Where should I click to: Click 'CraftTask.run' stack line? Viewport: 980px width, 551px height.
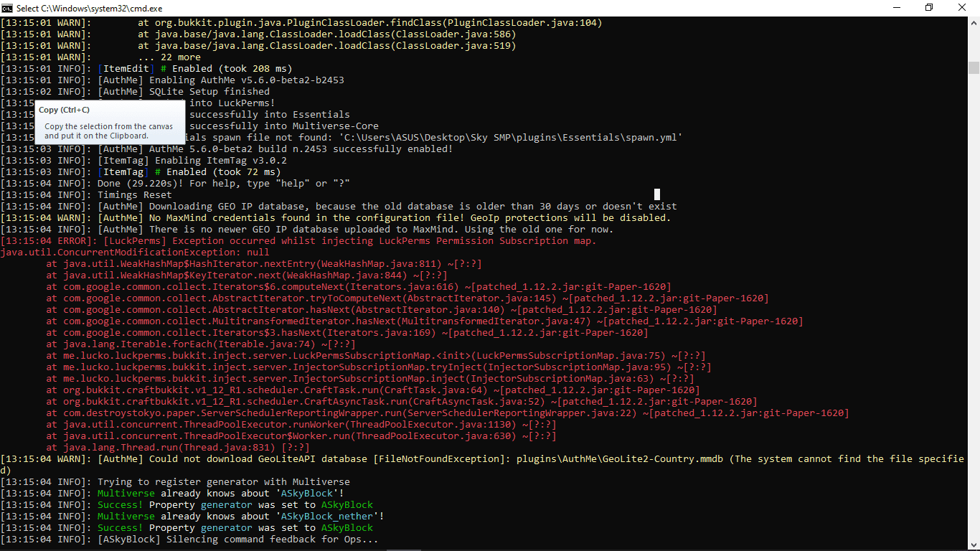coord(373,390)
